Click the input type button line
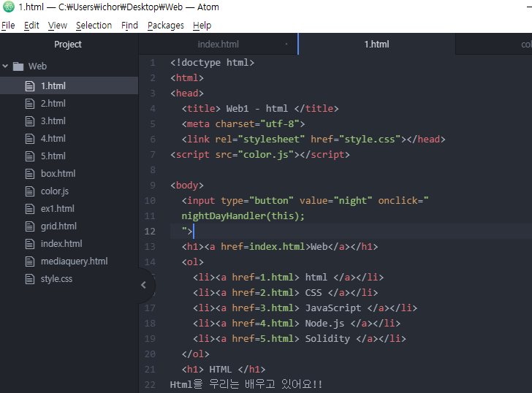 coord(305,201)
